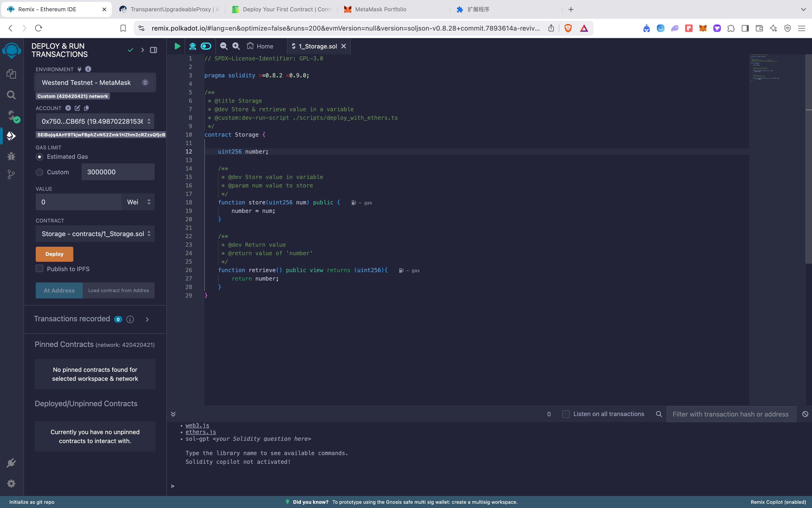Open the Deploy & run transactions sidebar icon
Screen dimensions: 812x508
[x=11, y=136]
